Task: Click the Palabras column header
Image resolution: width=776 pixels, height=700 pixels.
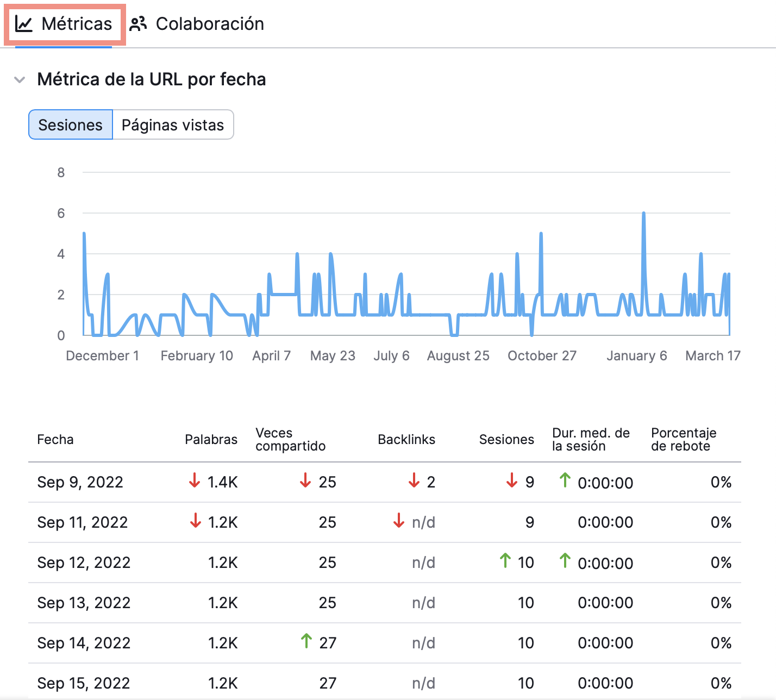Action: click(x=211, y=440)
